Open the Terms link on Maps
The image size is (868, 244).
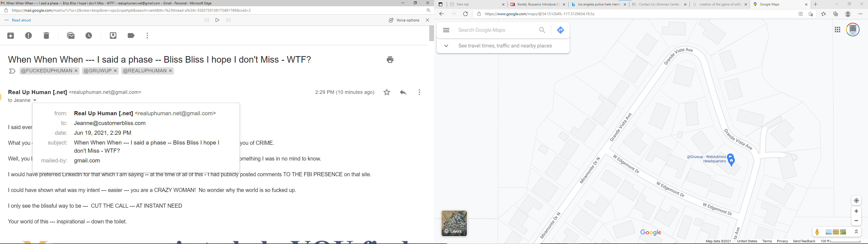[767, 241]
